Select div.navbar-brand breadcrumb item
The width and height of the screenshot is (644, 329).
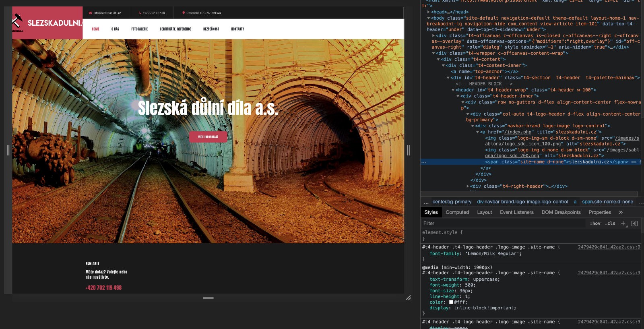(522, 202)
